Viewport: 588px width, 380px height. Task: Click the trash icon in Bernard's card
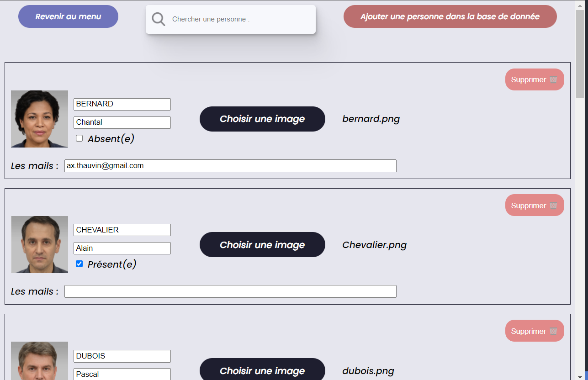click(x=553, y=79)
